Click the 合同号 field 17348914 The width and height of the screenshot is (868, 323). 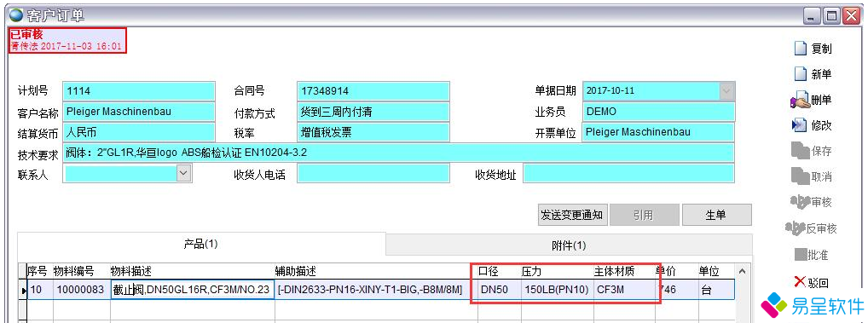(x=373, y=90)
